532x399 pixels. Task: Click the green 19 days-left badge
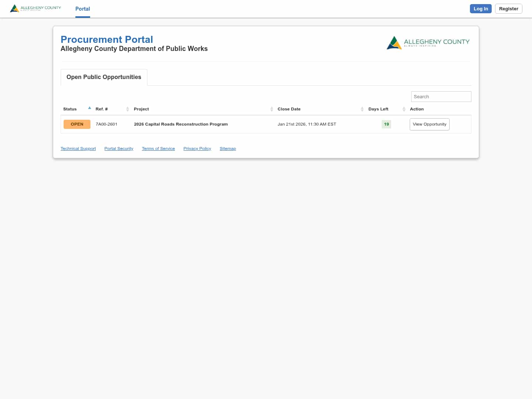click(x=386, y=124)
